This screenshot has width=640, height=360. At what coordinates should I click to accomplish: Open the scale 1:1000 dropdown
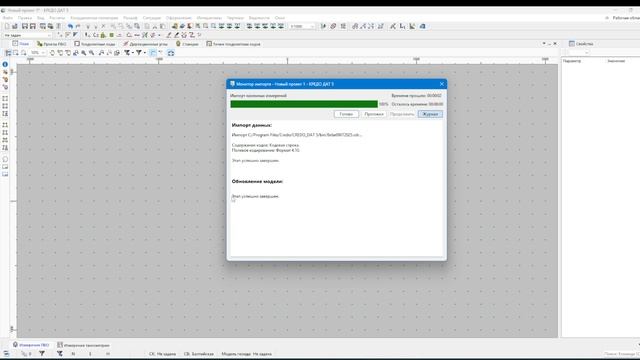pyautogui.click(x=302, y=26)
